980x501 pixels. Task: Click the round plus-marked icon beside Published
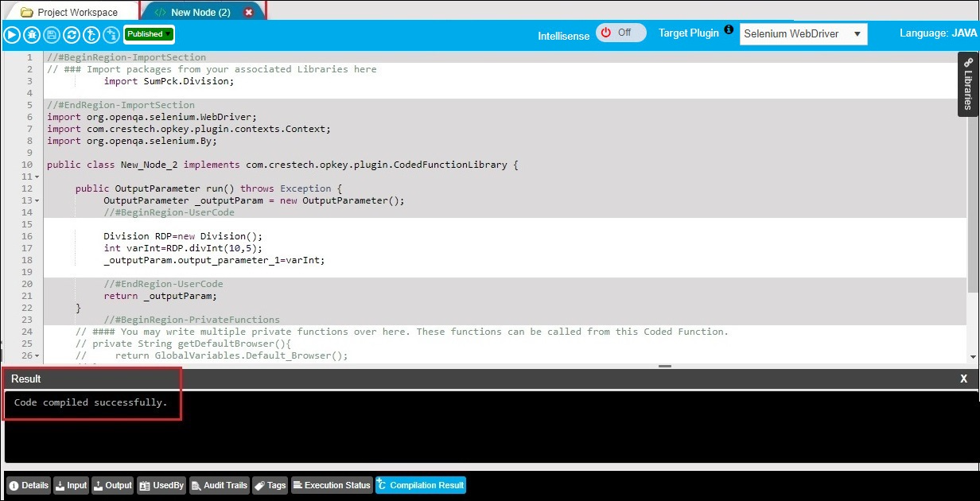click(111, 34)
